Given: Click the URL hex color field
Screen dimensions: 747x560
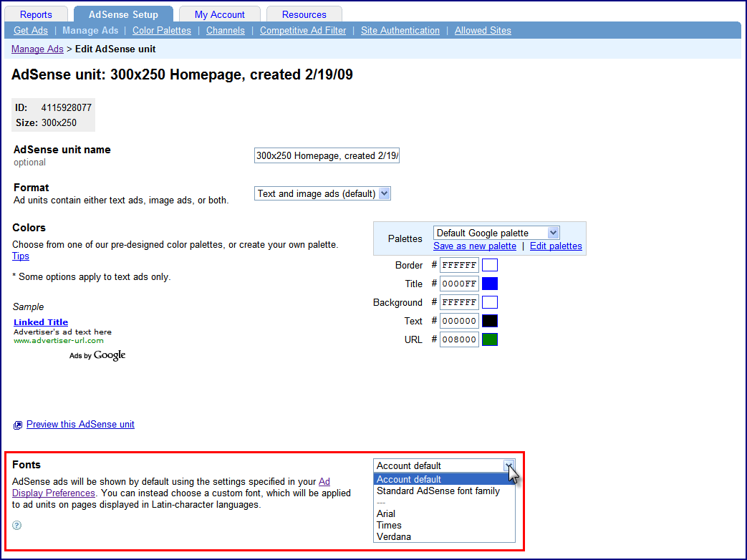Looking at the screenshot, I should click(459, 339).
